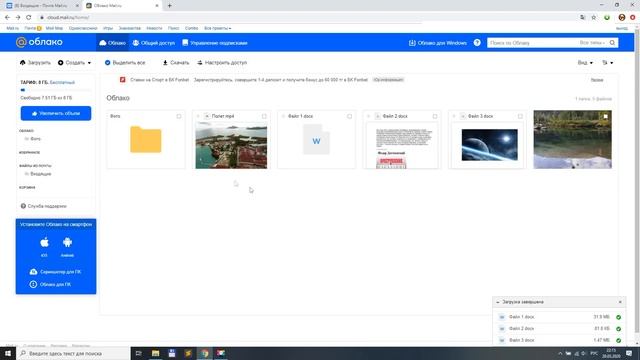Open File Explorer from the taskbar
Image resolution: width=640 pixels, height=360 pixels.
(156, 353)
